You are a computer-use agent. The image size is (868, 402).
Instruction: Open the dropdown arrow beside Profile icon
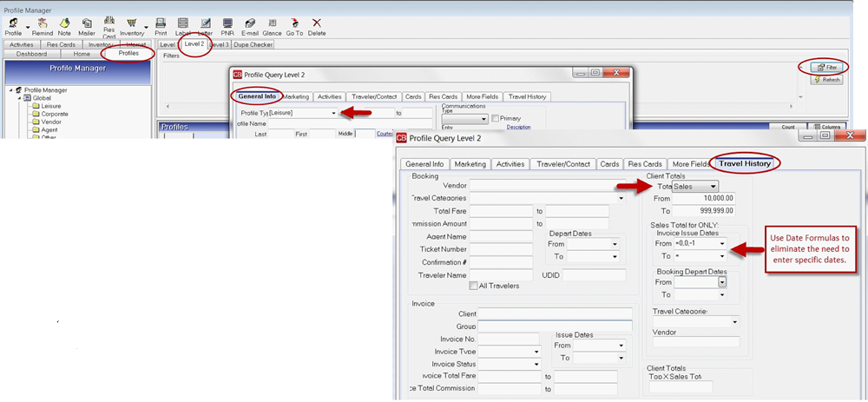[x=27, y=27]
